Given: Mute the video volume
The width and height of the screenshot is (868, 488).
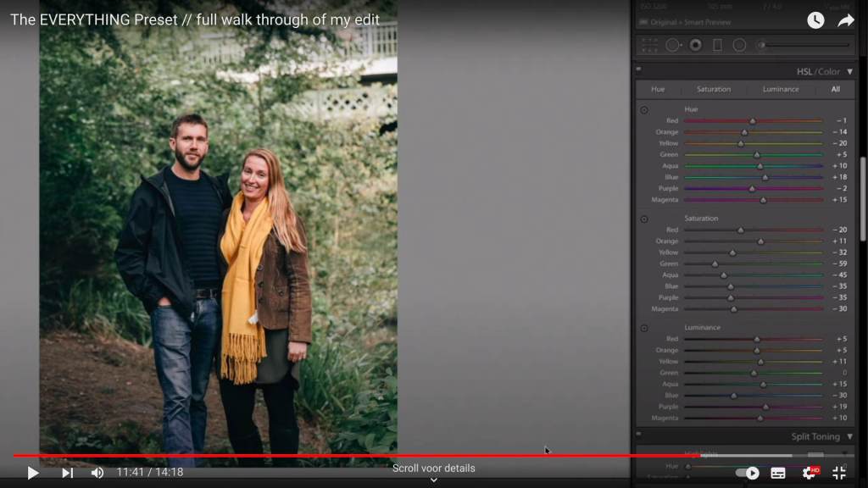Looking at the screenshot, I should click(x=97, y=473).
